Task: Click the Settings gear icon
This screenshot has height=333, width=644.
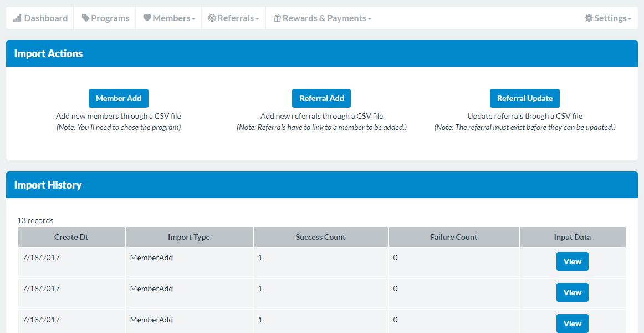Action: coord(589,18)
